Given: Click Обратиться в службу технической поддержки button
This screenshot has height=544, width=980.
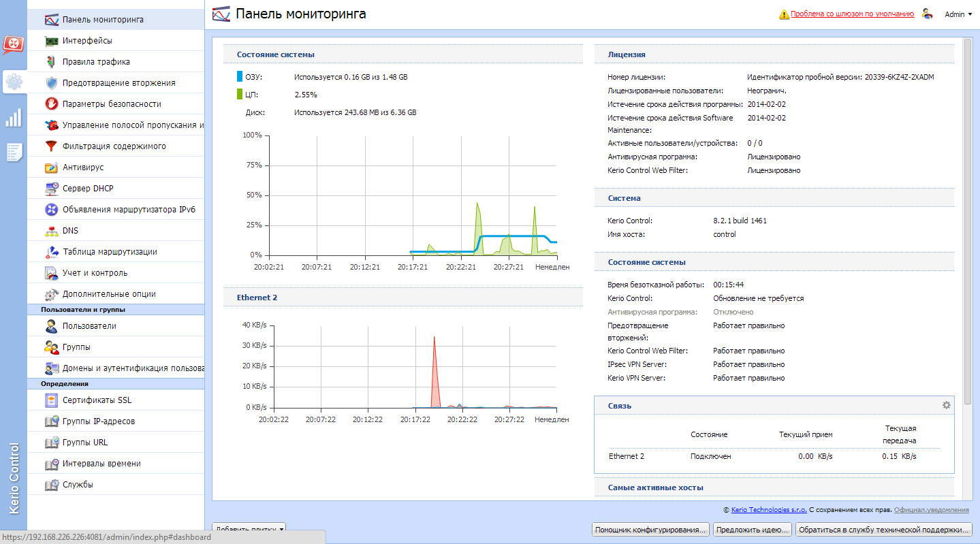Looking at the screenshot, I should [x=883, y=530].
